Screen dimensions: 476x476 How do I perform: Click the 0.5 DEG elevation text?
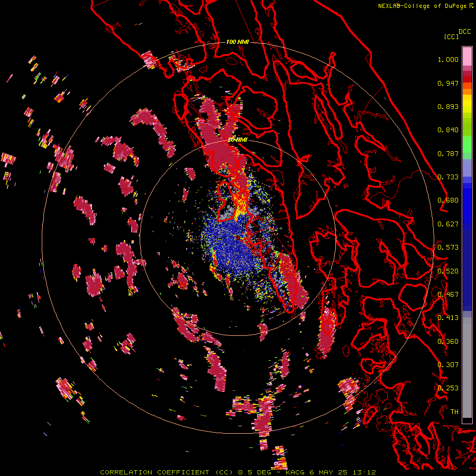click(255, 472)
